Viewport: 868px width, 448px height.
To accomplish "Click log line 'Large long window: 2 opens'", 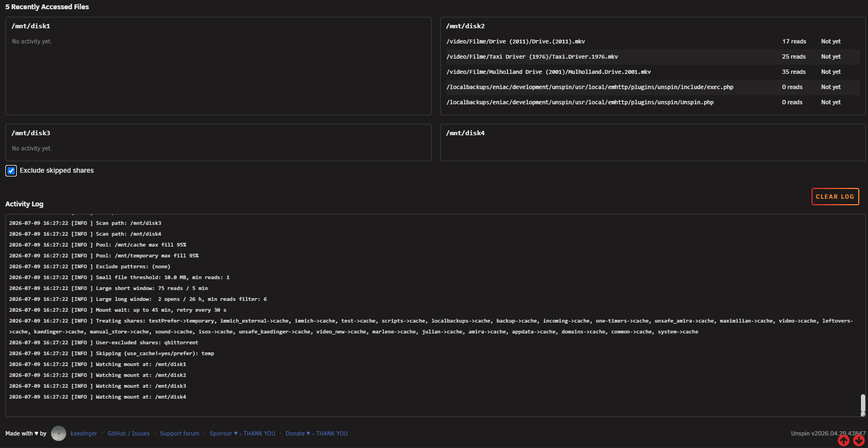I will [x=138, y=299].
